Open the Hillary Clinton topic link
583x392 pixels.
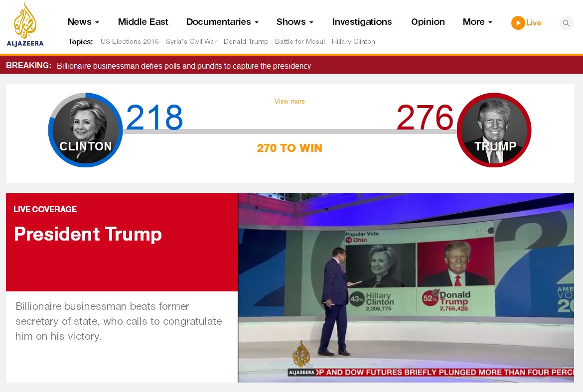[x=353, y=42]
